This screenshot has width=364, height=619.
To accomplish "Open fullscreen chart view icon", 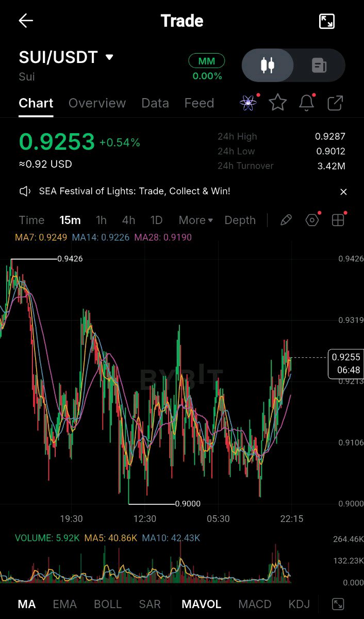I will pyautogui.click(x=326, y=21).
